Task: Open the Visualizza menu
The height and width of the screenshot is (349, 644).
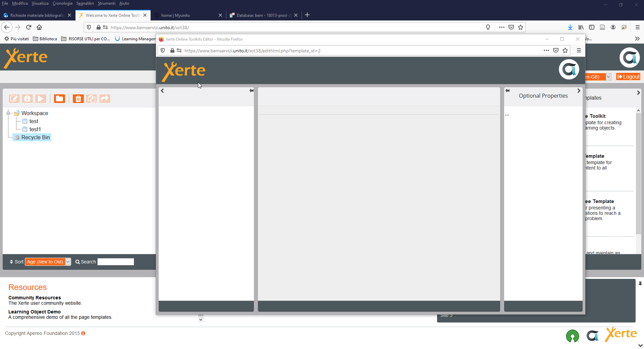Action: [x=40, y=3]
